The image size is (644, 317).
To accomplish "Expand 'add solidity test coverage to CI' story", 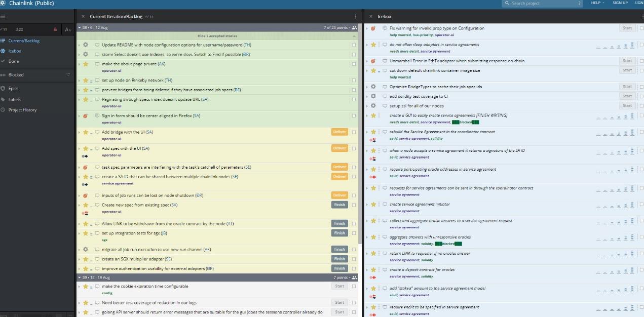I will (x=367, y=96).
